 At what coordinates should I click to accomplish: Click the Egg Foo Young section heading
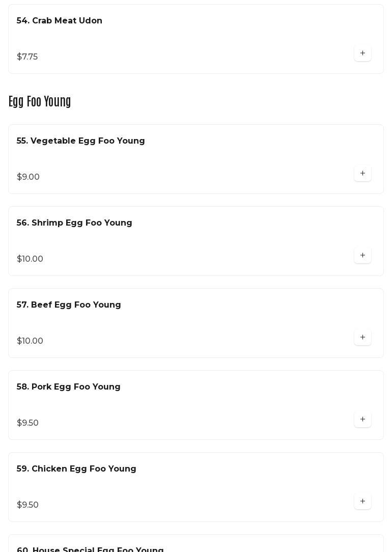40,101
